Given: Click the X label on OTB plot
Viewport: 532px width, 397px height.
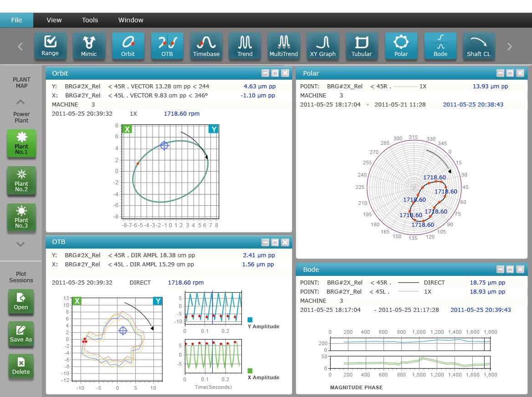Looking at the screenshot, I should [x=77, y=301].
